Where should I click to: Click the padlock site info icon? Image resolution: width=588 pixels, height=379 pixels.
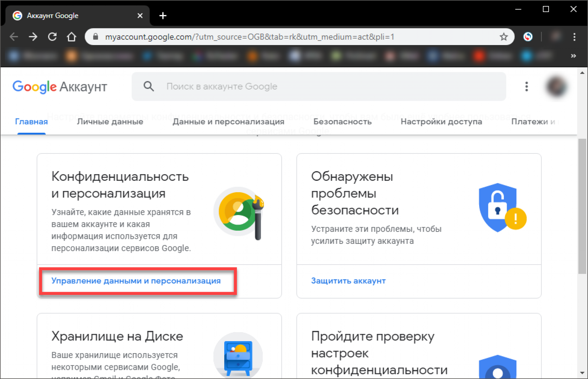(x=96, y=37)
